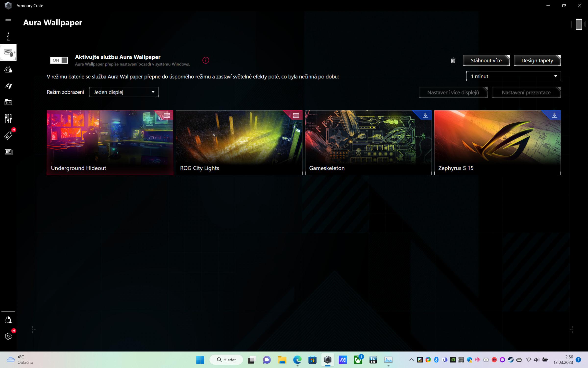The width and height of the screenshot is (588, 368).
Task: Open weather widget showing 4°C Oblačno
Action: [20, 360]
